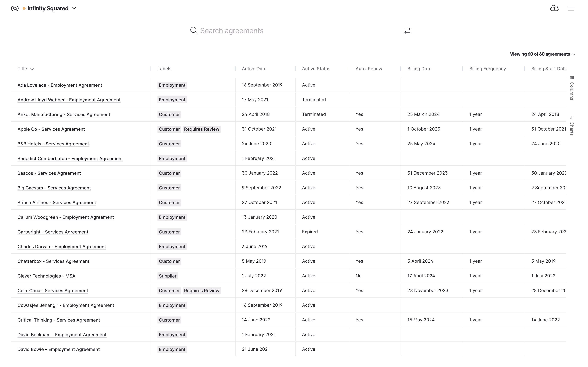
Task: Click the Active Status column header
Action: pyautogui.click(x=316, y=69)
